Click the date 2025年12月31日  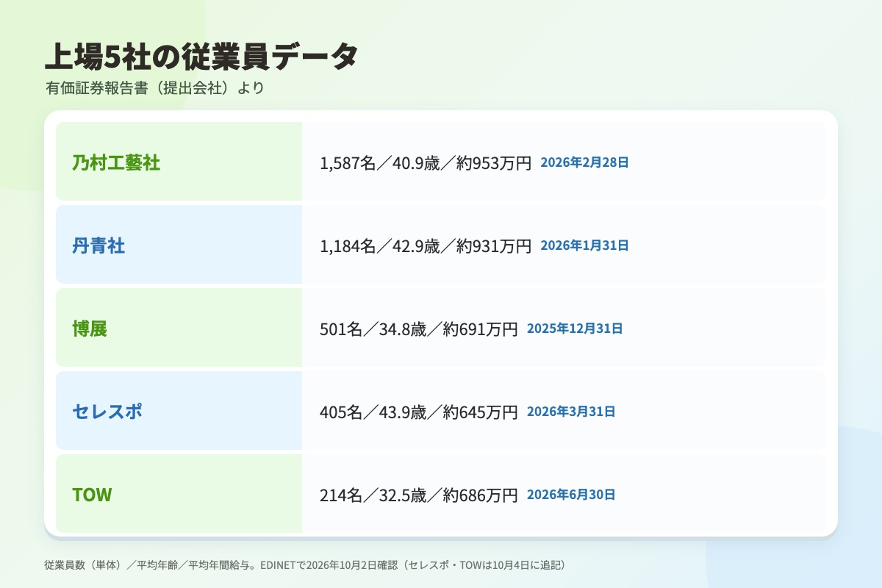point(575,329)
